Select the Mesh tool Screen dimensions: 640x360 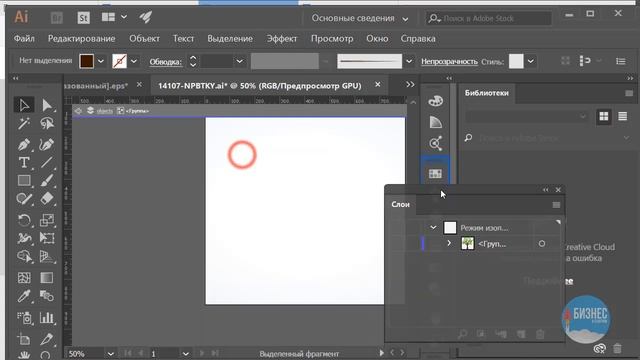tap(24, 278)
